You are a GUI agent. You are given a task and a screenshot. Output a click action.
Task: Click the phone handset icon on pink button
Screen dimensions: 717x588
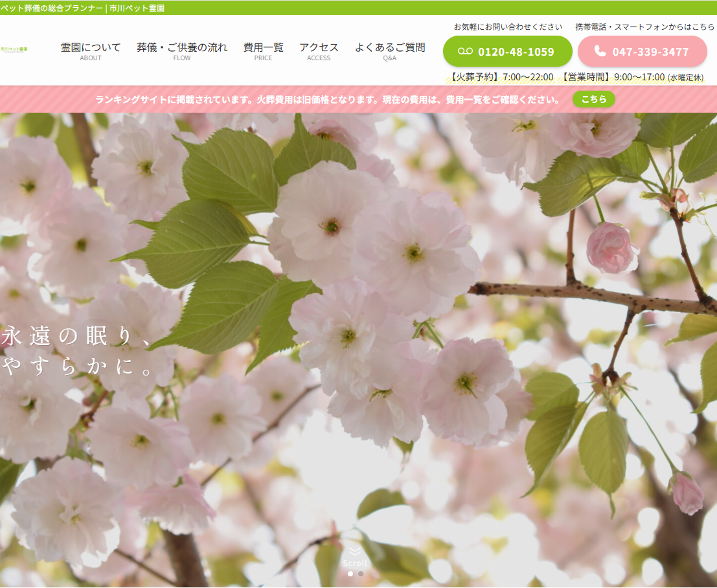(x=600, y=51)
